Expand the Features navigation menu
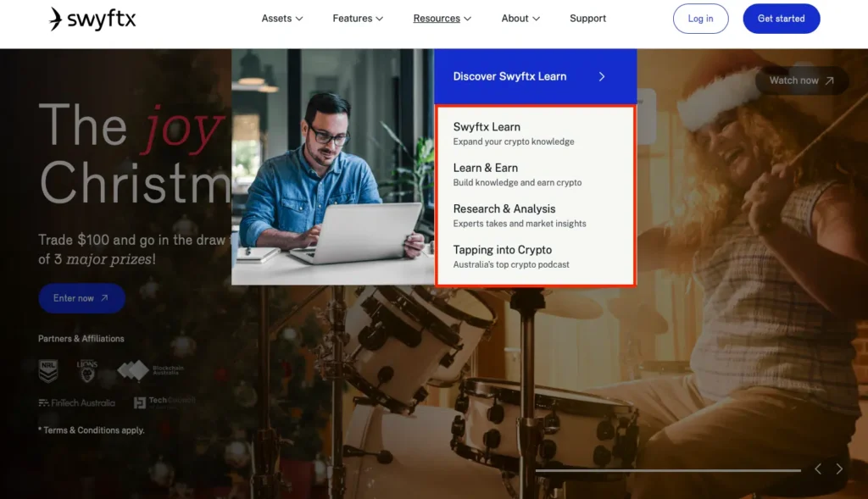Screen dimensions: 868x499 (x=358, y=19)
